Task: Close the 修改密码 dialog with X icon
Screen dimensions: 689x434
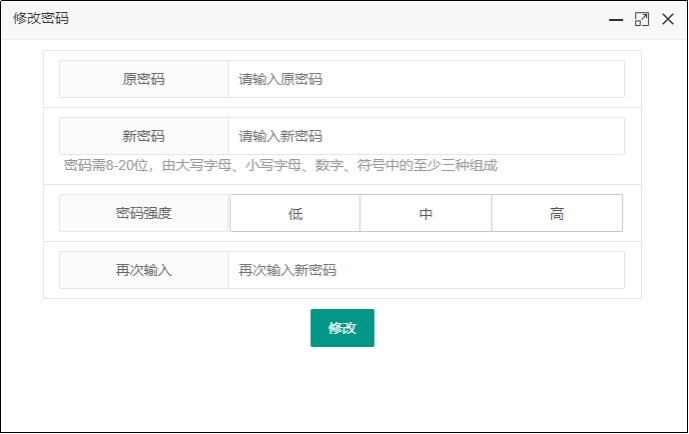Action: point(668,19)
